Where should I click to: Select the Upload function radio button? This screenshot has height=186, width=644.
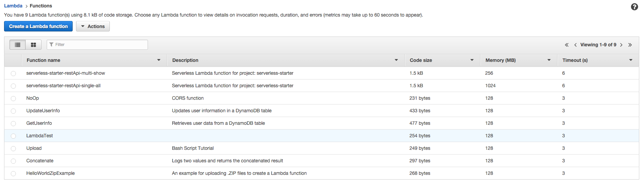[13, 148]
